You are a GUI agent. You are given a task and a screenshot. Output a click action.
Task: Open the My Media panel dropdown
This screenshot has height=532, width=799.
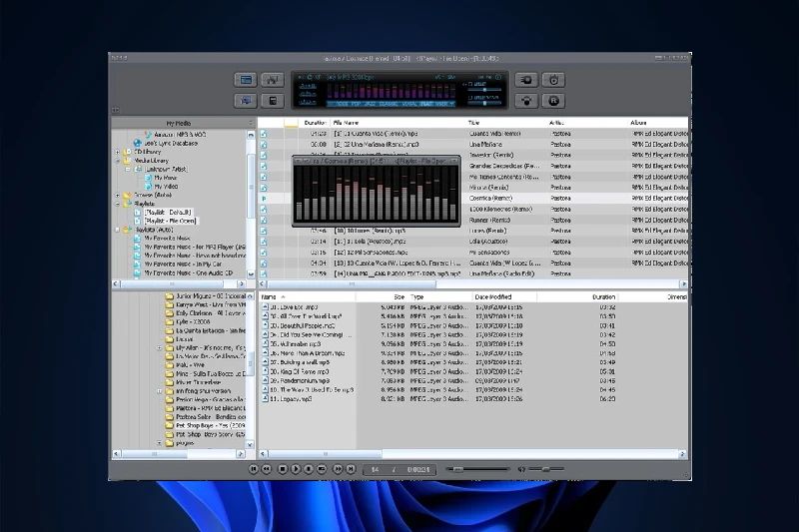[x=251, y=123]
